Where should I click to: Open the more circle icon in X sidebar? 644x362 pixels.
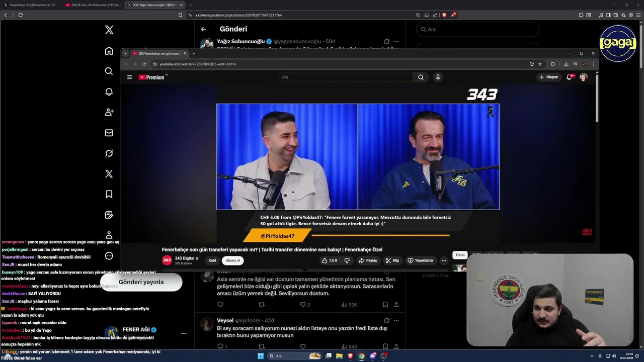[x=109, y=256]
